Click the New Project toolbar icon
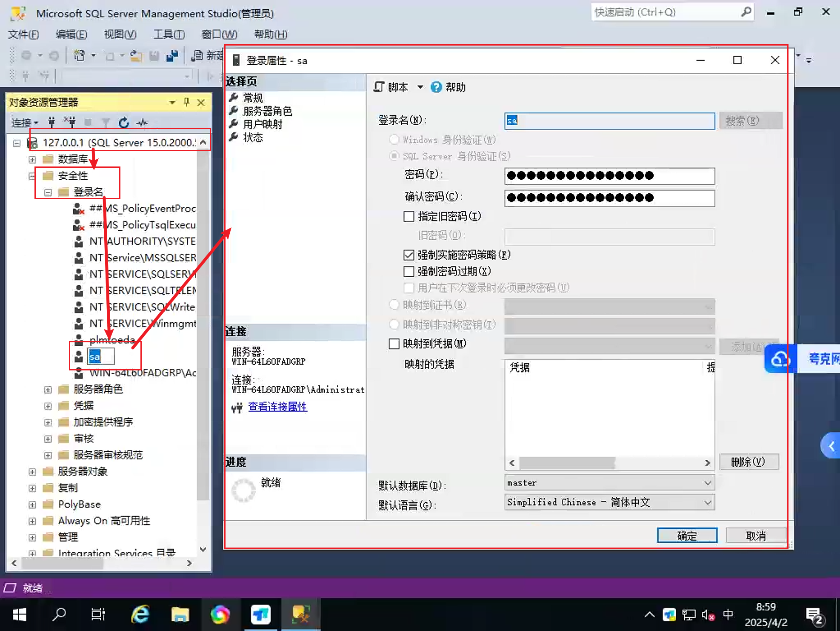Image resolution: width=840 pixels, height=631 pixels. point(79,55)
